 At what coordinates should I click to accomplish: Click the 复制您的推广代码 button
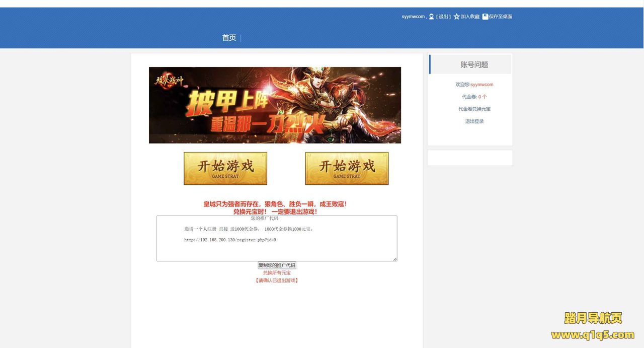click(x=277, y=265)
